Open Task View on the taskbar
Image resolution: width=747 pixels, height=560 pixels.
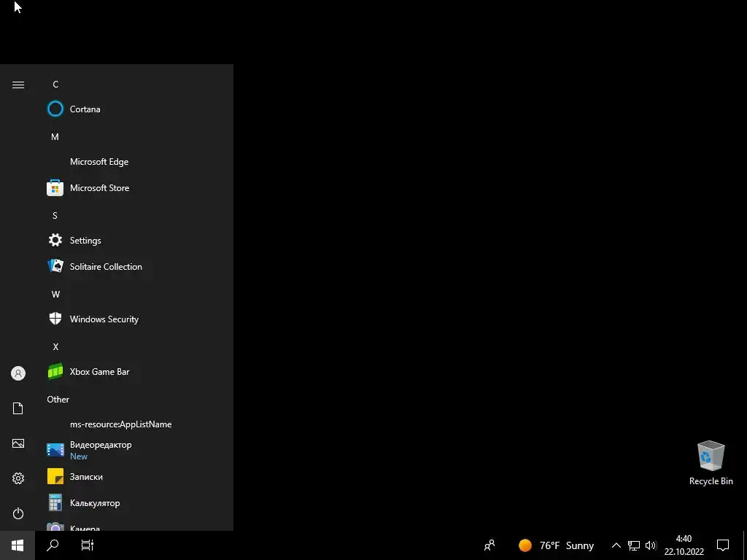(x=88, y=545)
